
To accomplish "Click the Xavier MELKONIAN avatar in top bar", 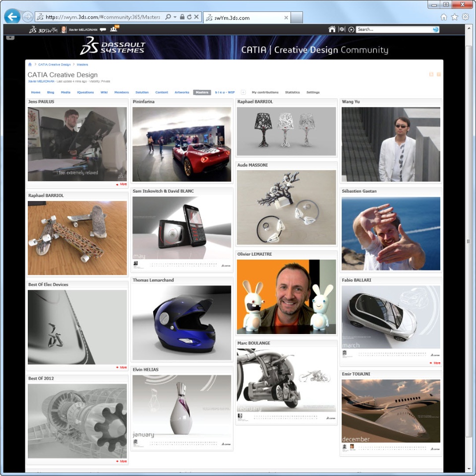I will pos(64,29).
